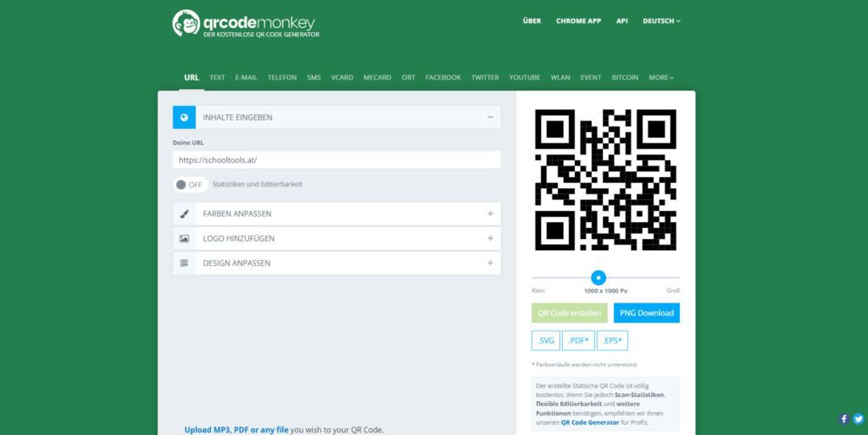Open the Facebook share icon
The height and width of the screenshot is (435, 868).
[x=844, y=419]
